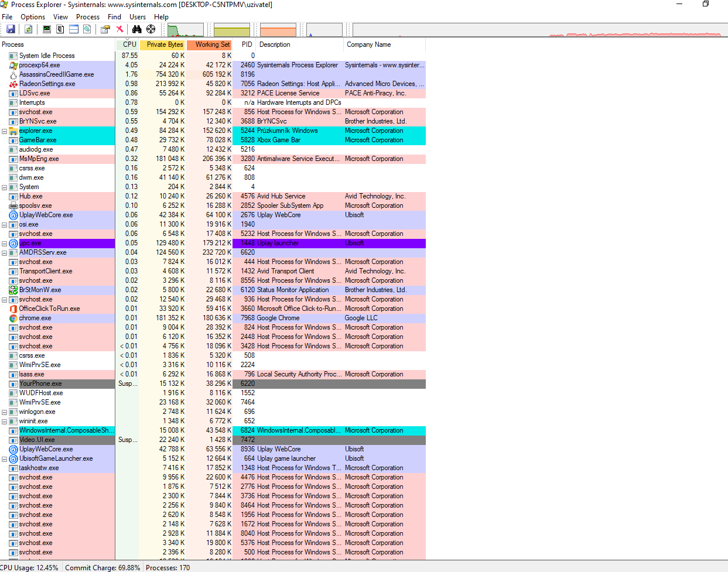Viewport: 728px width, 572px height.
Task: Sort by the Private Bytes column header
Action: (x=165, y=44)
